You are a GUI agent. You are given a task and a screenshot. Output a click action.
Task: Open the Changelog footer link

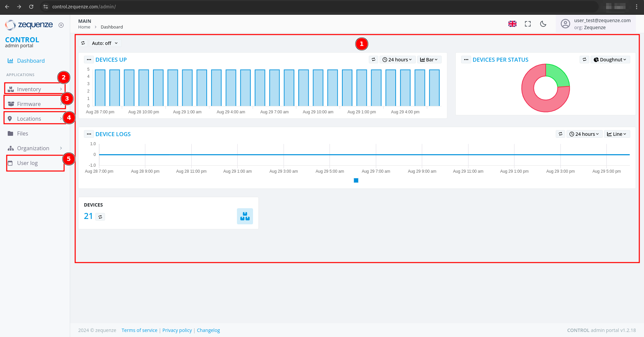tap(208, 330)
